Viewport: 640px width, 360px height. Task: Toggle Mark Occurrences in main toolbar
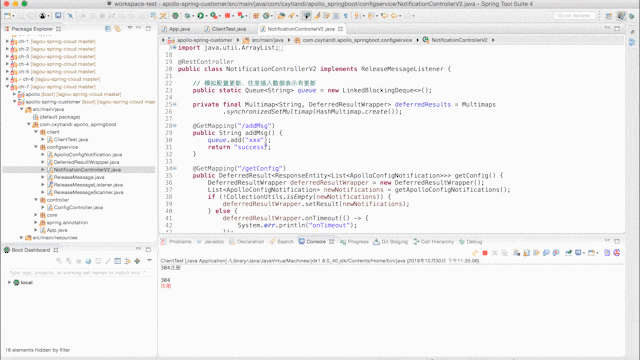[317, 16]
